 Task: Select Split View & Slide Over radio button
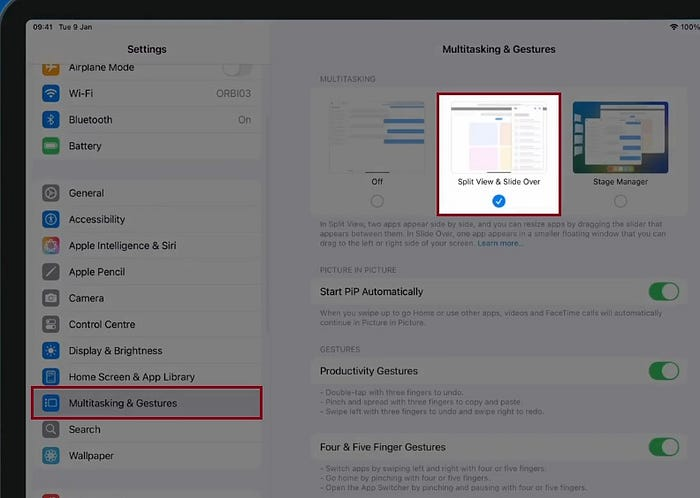click(x=499, y=201)
